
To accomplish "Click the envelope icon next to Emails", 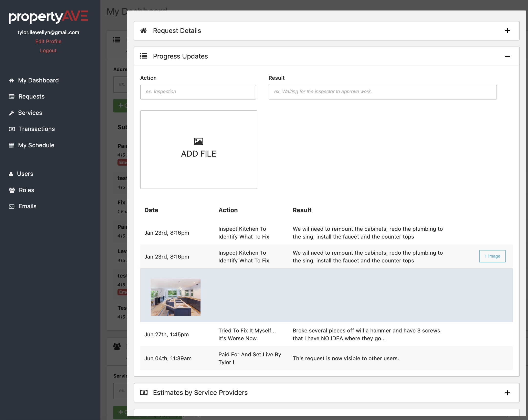I will (11, 206).
